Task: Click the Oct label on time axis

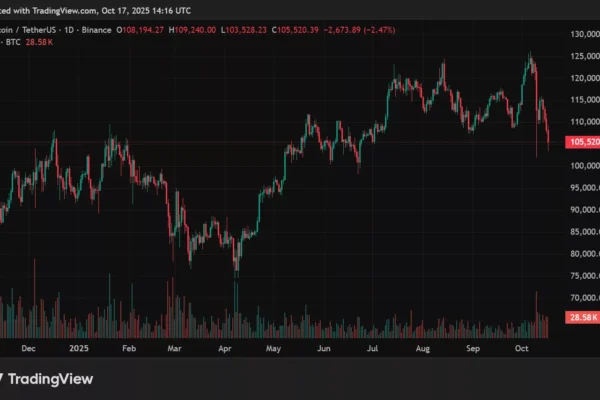Action: pyautogui.click(x=521, y=350)
